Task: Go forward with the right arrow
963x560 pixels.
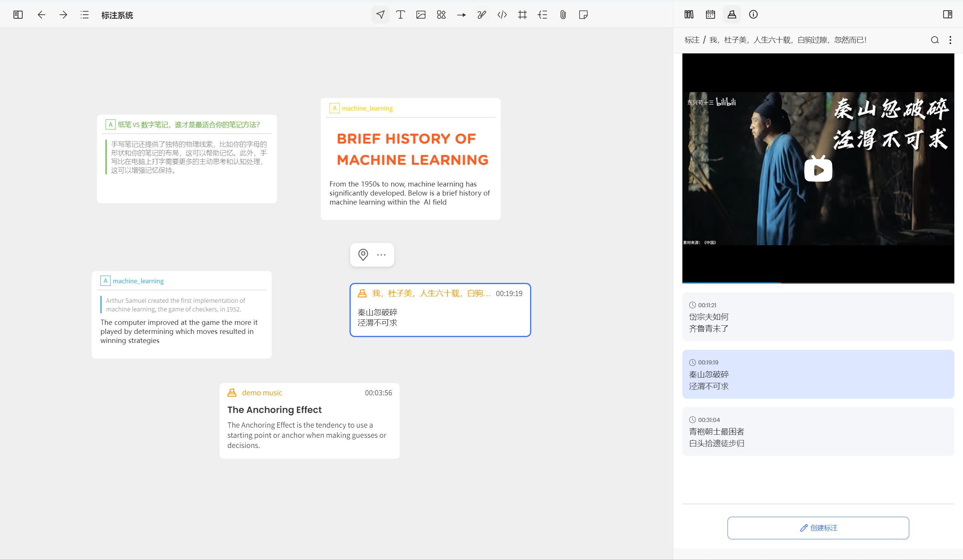Action: [x=63, y=15]
